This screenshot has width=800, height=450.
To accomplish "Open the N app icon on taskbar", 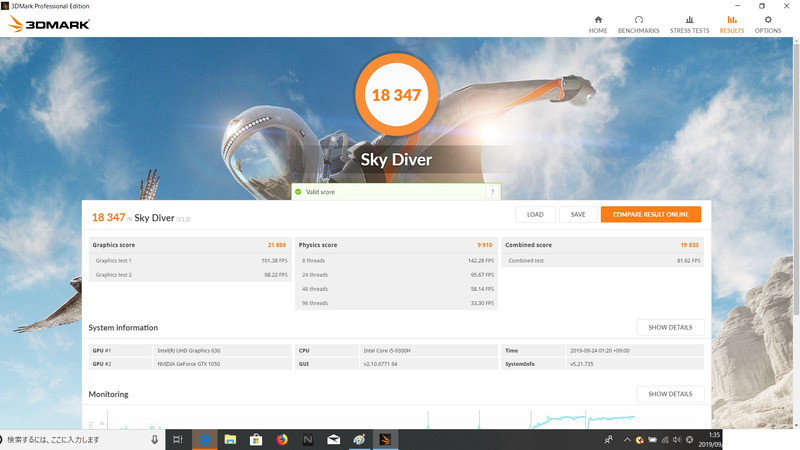I will pyautogui.click(x=308, y=439).
